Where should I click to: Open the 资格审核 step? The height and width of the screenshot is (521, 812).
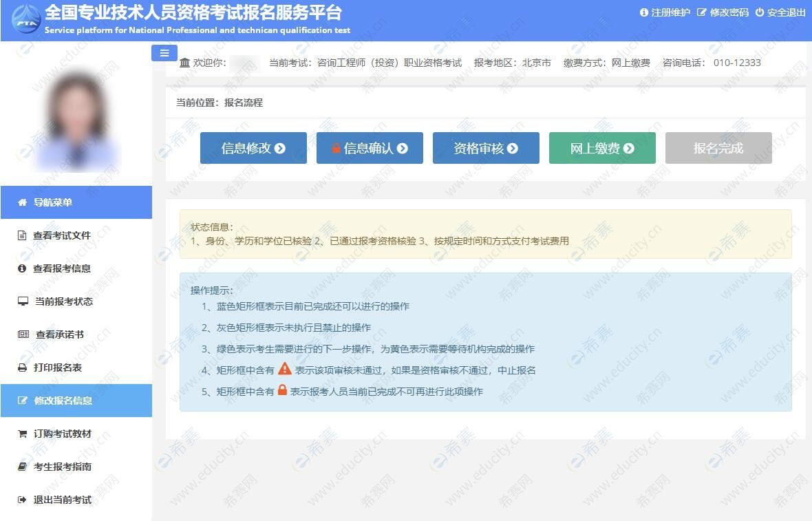[485, 147]
